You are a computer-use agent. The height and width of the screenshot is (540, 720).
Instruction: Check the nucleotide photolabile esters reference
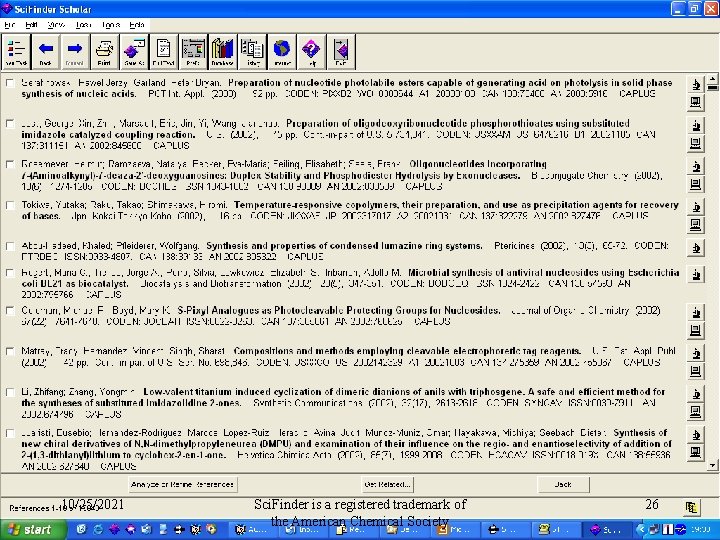coord(10,83)
